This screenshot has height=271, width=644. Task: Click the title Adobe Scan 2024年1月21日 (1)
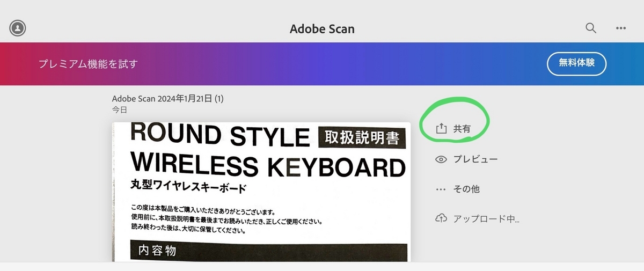click(x=167, y=99)
